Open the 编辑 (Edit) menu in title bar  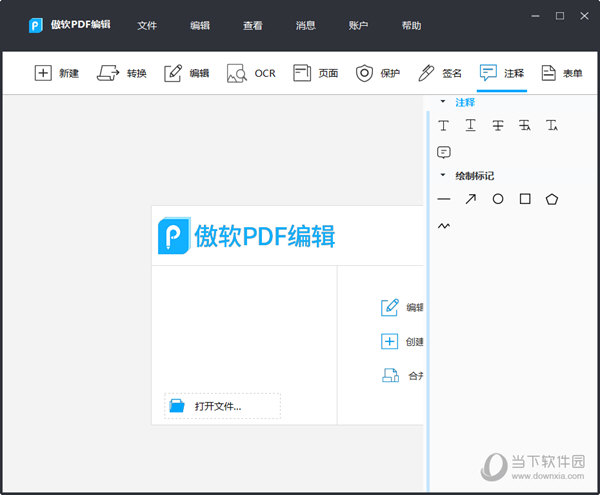coord(200,25)
